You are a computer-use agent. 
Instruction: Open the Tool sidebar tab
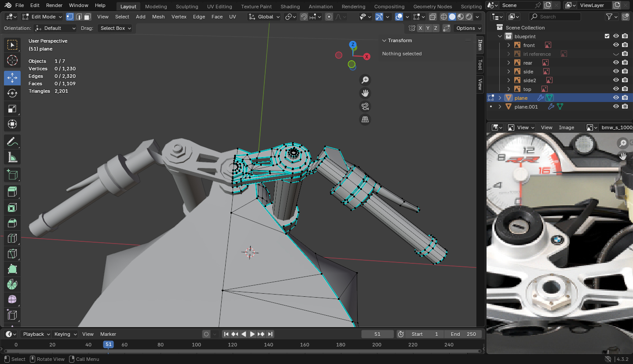pyautogui.click(x=480, y=65)
